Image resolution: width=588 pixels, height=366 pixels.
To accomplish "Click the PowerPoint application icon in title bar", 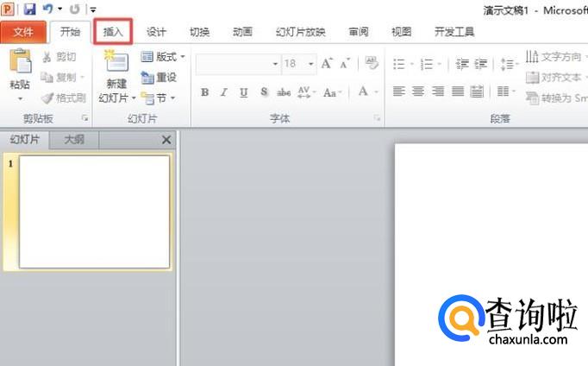I will point(8,9).
